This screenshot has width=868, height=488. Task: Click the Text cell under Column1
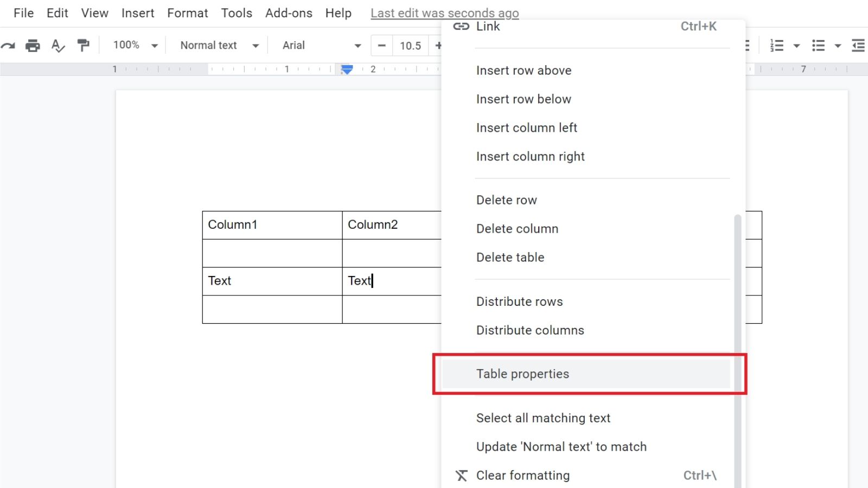tap(272, 281)
